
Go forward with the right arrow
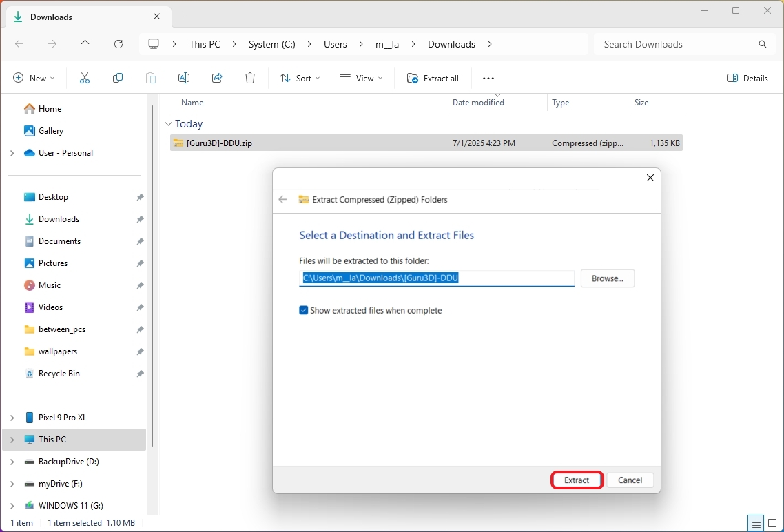(x=52, y=44)
